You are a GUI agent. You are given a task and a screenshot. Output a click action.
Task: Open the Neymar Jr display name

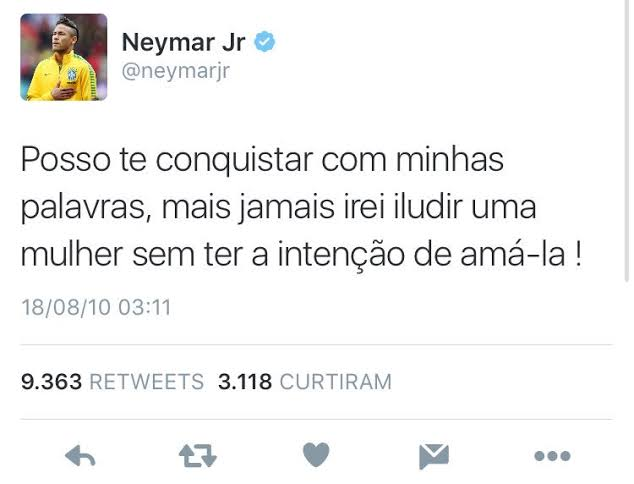pos(184,42)
